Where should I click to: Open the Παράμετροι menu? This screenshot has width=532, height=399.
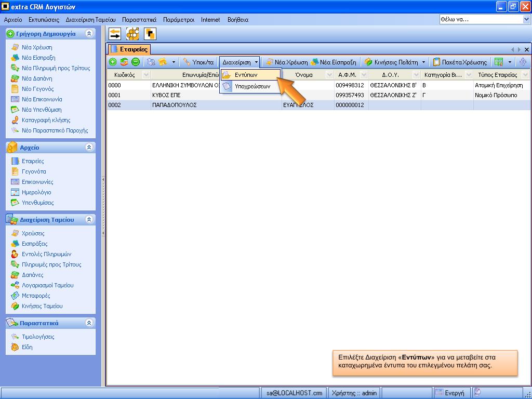[179, 20]
